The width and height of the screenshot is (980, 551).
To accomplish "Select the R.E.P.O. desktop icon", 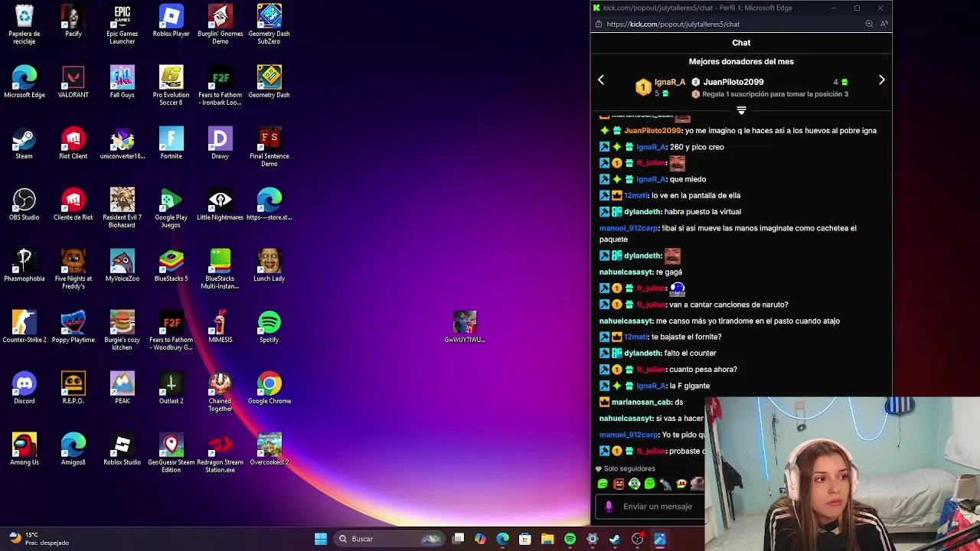I will 73,388.
